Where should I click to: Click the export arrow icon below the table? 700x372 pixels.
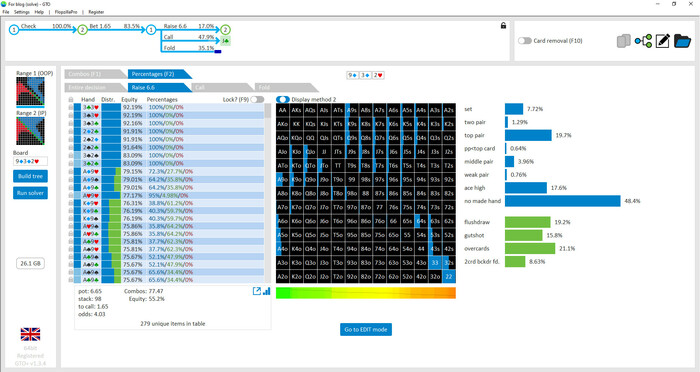pyautogui.click(x=257, y=291)
